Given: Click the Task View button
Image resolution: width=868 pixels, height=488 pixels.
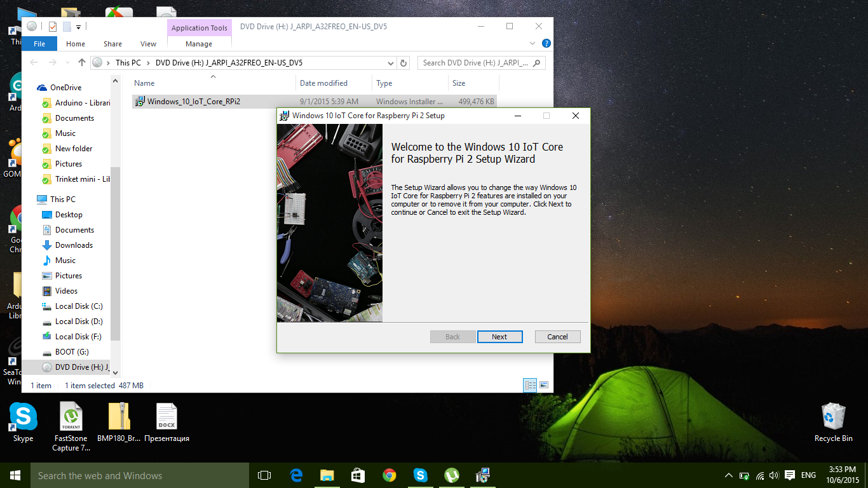Looking at the screenshot, I should (x=264, y=475).
